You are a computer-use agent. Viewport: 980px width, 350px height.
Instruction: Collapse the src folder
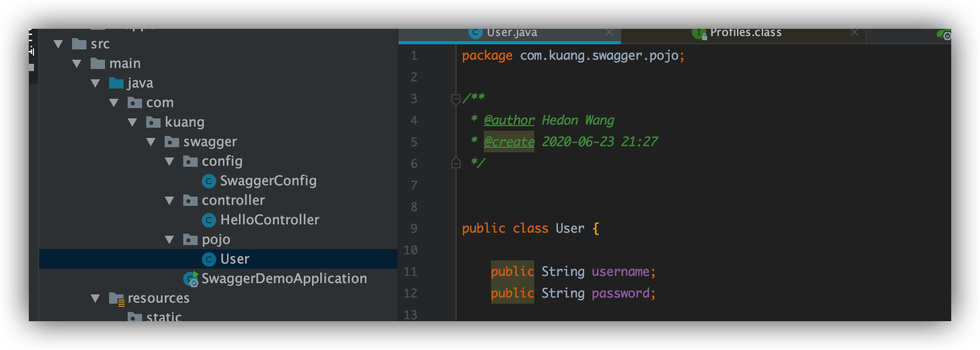58,44
